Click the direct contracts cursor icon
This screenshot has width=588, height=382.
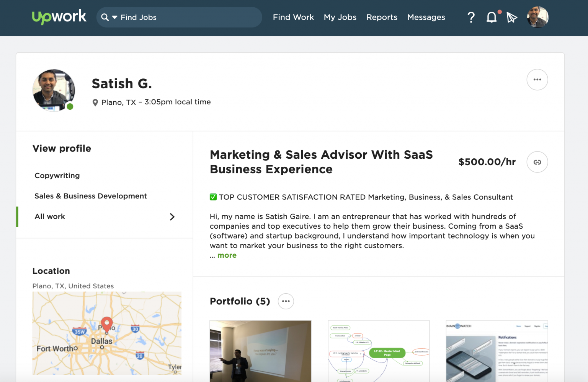[512, 17]
